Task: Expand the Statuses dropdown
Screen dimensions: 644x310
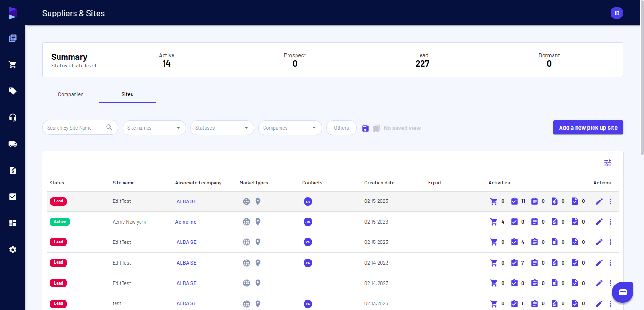Action: [x=222, y=128]
